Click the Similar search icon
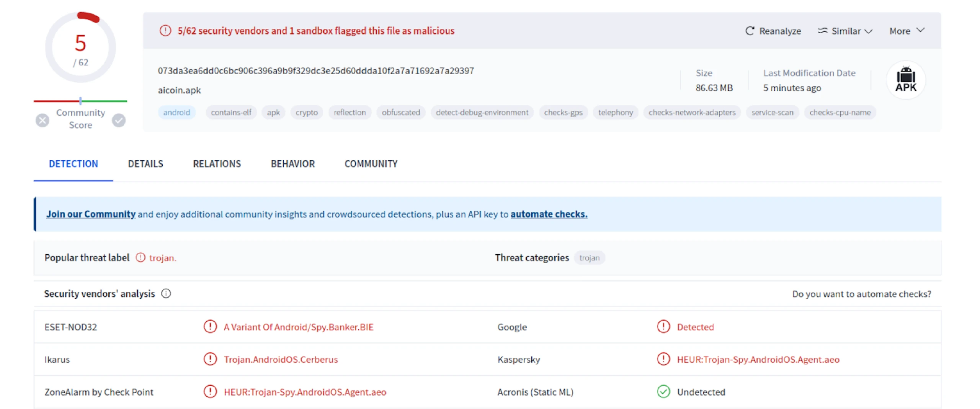Screen dimensions: 980x409 pos(822,31)
